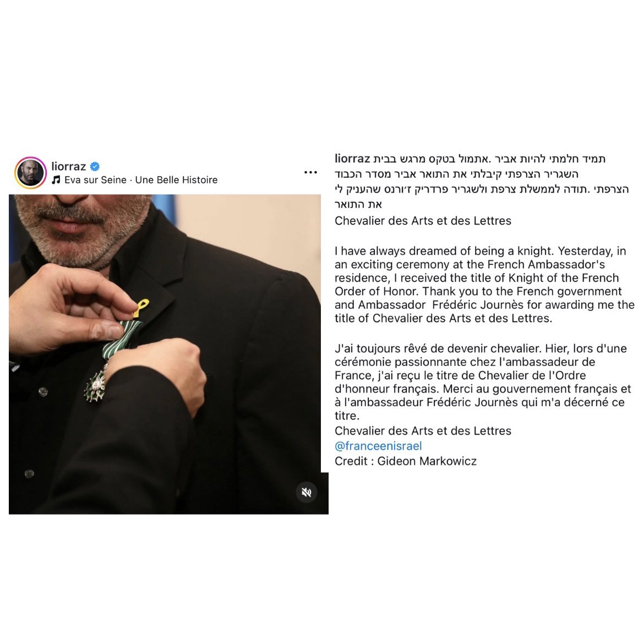Select the Hebrew caption text
The height and width of the screenshot is (644, 644).
pyautogui.click(x=482, y=181)
